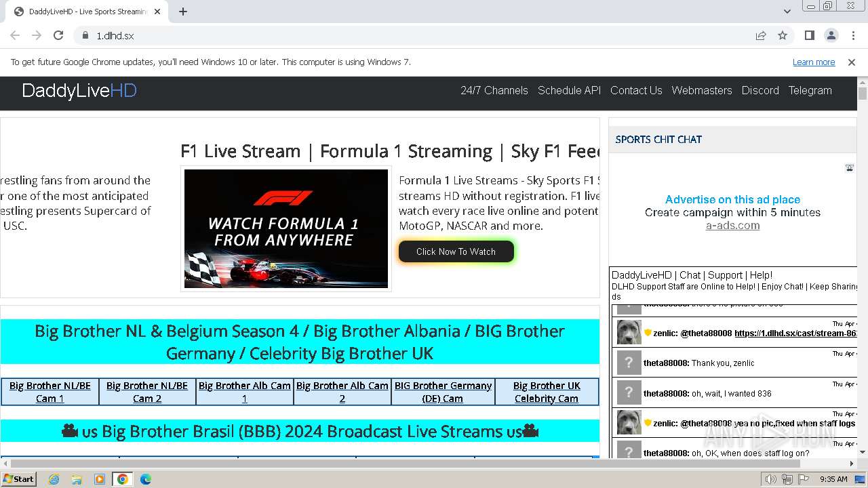Screen dimensions: 868x488
Task: Open the Telegram menu item
Action: point(810,90)
